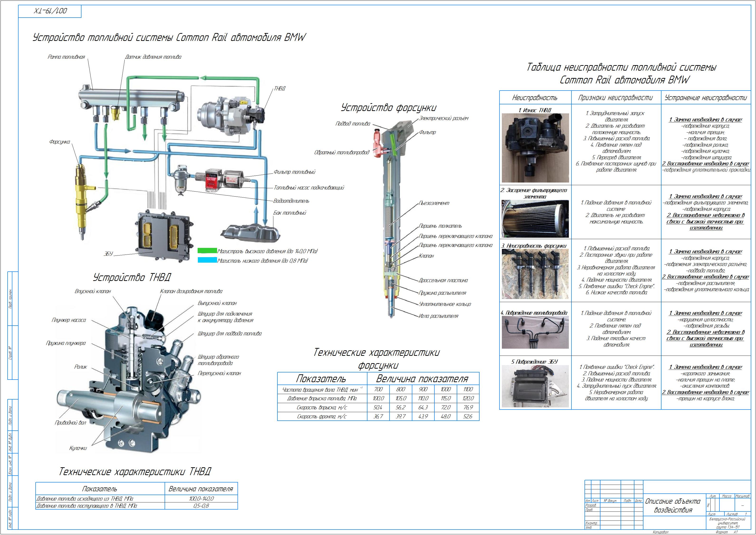Click the 'Уплотнительное кольцо' label
The width and height of the screenshot is (756, 535).
(x=445, y=304)
